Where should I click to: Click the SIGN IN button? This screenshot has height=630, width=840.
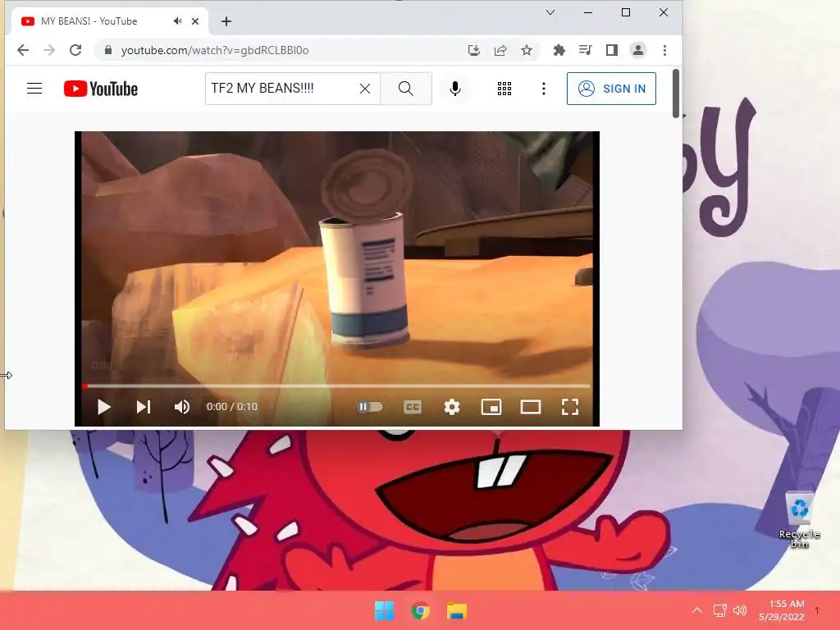[x=611, y=89]
